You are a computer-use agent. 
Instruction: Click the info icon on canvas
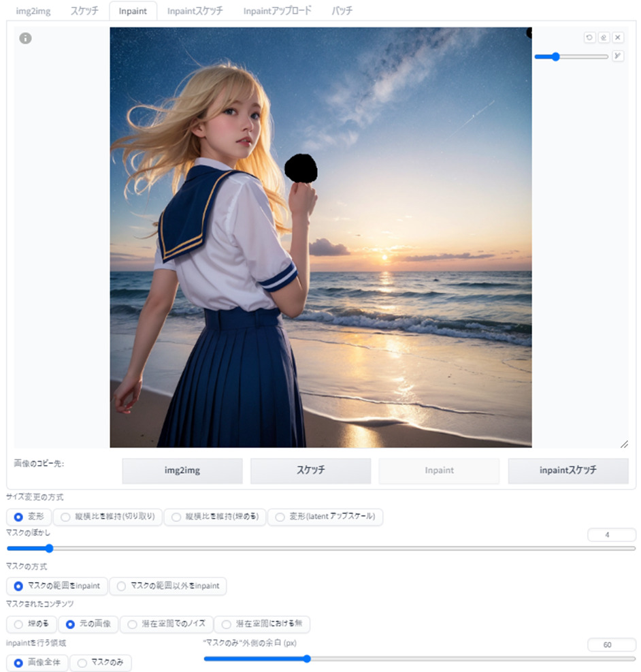coord(26,39)
